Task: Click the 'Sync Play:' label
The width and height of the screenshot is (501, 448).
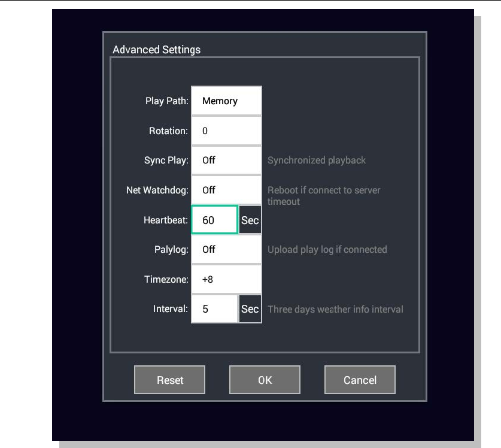Action: [166, 160]
